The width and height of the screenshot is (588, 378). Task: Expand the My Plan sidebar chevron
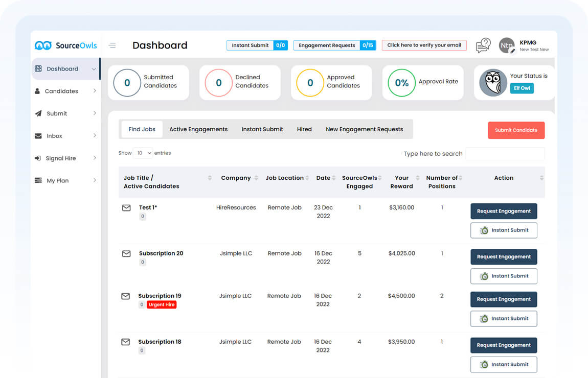(x=95, y=180)
